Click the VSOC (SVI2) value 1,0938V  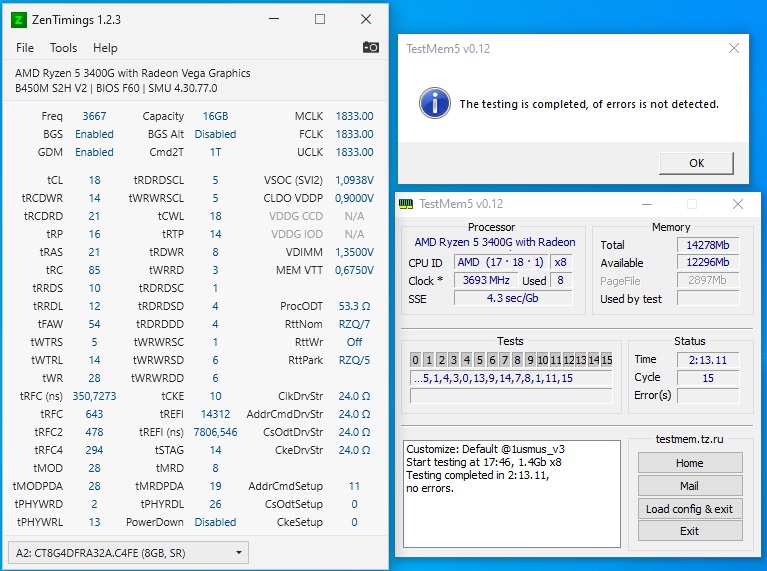354,180
